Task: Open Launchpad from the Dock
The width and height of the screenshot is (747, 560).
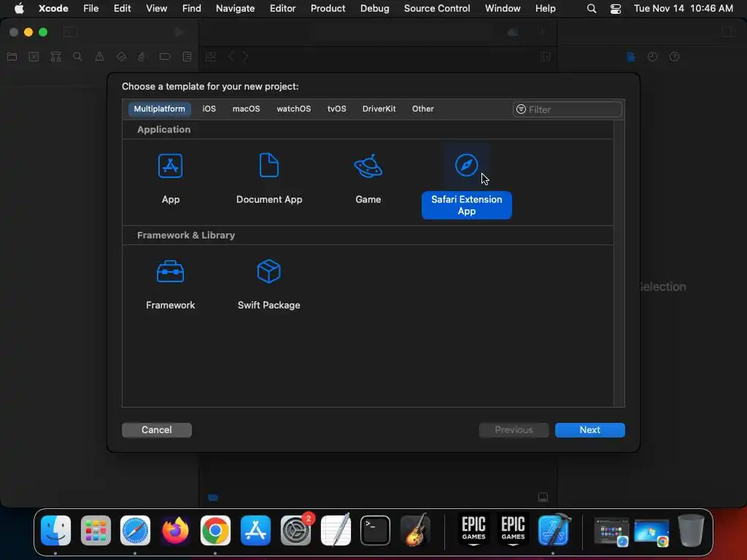Action: (96, 530)
